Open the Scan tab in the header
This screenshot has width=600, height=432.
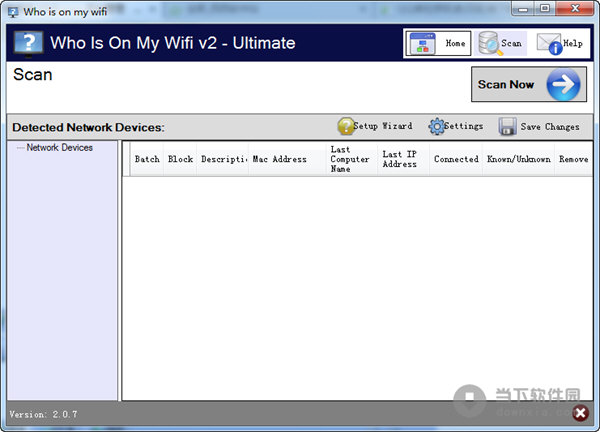501,43
